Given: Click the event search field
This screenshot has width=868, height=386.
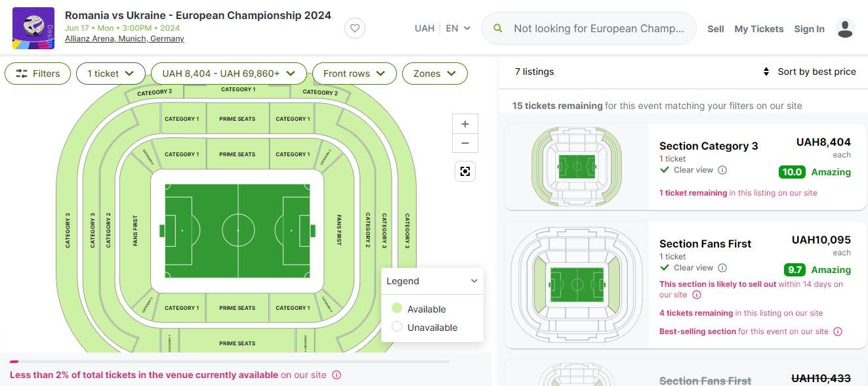Looking at the screenshot, I should point(597,28).
